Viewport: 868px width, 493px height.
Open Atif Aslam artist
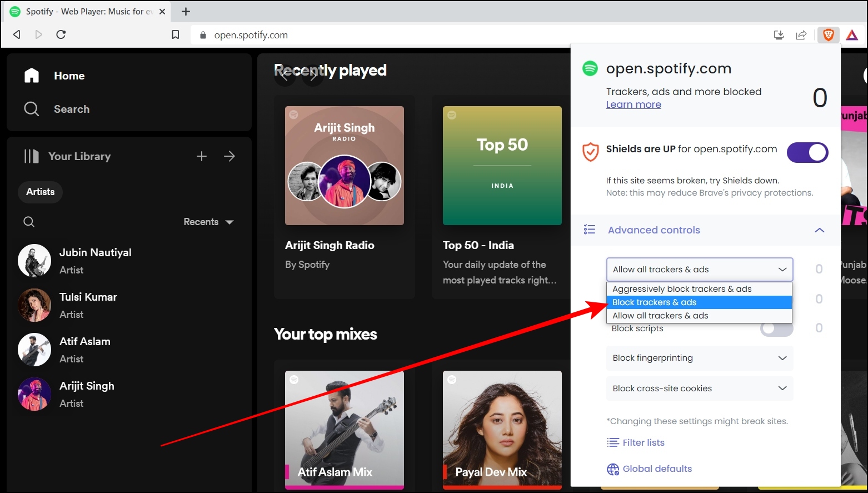129,350
